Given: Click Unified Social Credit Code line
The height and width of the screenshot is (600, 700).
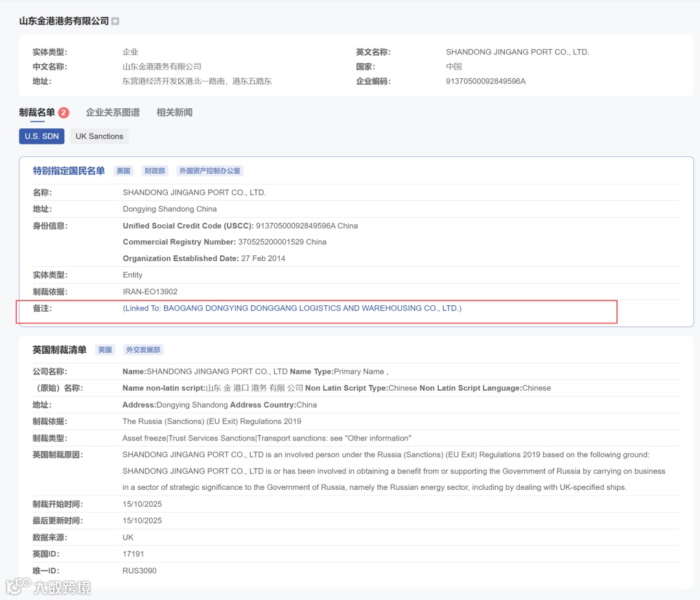Looking at the screenshot, I should tap(240, 226).
